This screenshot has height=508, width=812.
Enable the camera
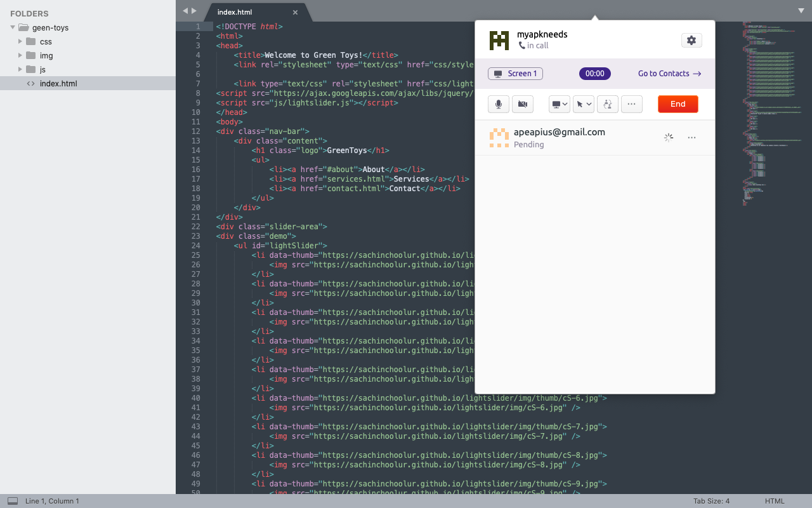click(x=523, y=104)
